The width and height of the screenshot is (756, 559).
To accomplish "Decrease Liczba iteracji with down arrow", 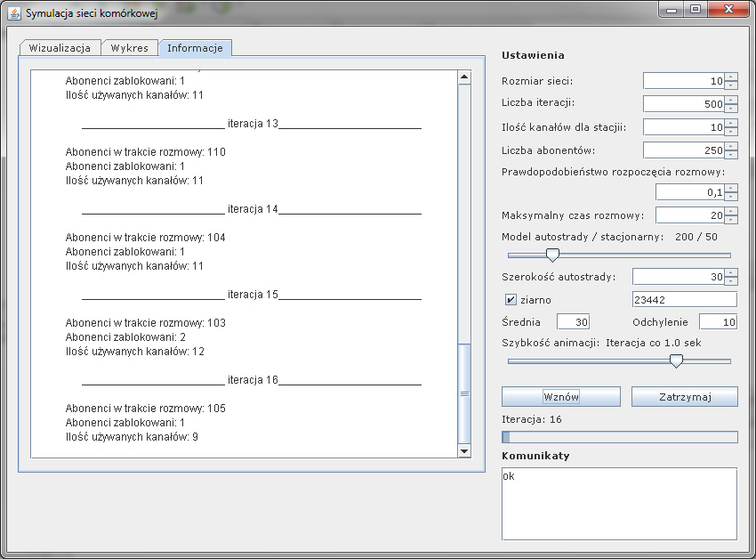I will [731, 108].
